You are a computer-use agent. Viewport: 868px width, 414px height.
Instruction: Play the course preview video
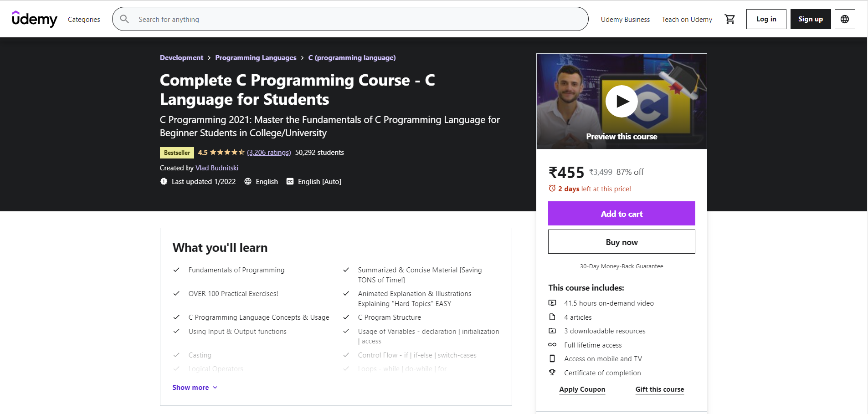tap(621, 101)
